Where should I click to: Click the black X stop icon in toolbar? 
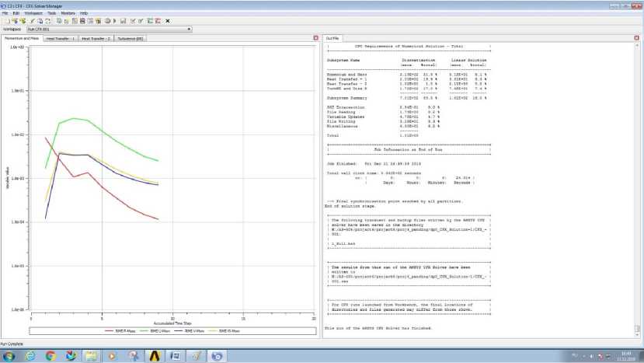click(168, 21)
